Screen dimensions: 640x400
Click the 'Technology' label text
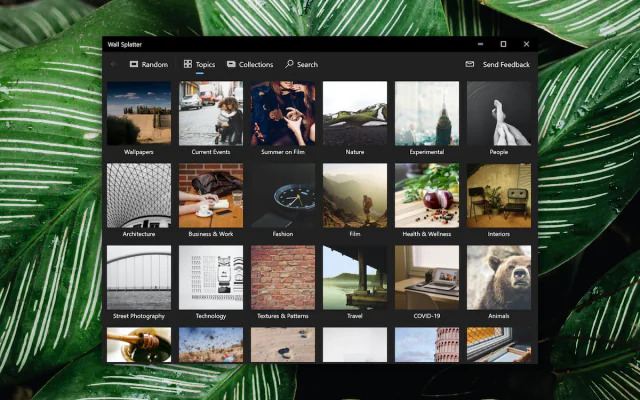coord(211,316)
